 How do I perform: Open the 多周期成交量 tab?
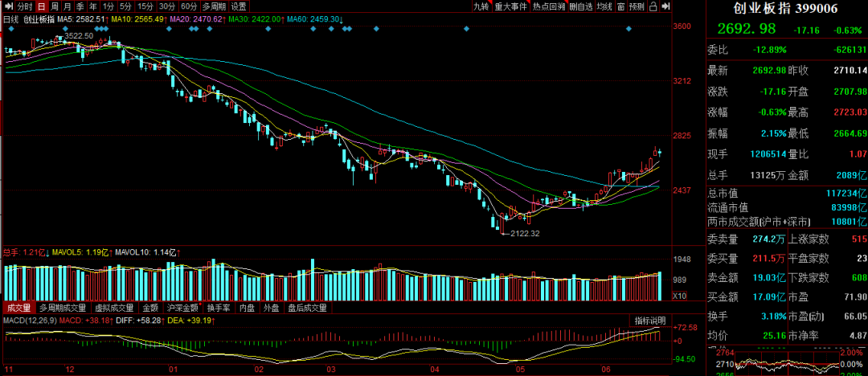(x=63, y=308)
